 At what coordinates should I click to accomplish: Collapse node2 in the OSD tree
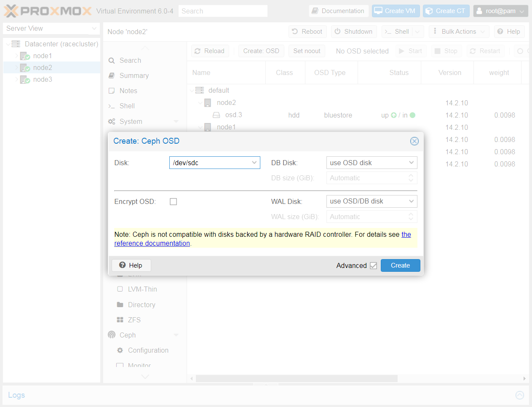point(201,102)
